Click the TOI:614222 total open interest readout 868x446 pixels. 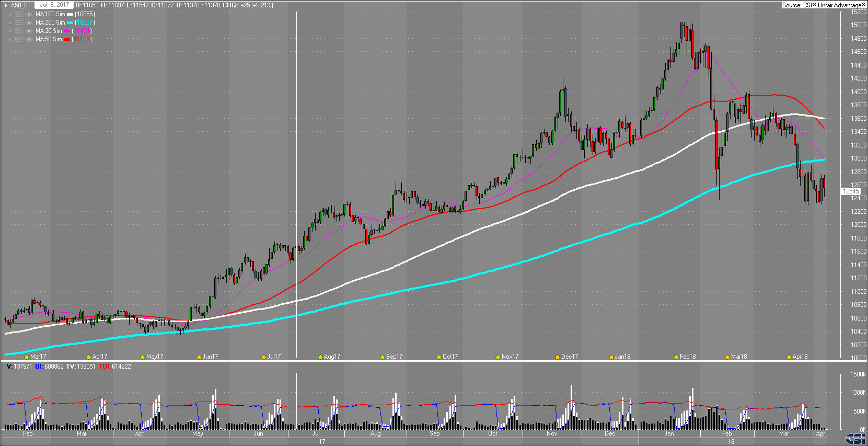coord(115,367)
